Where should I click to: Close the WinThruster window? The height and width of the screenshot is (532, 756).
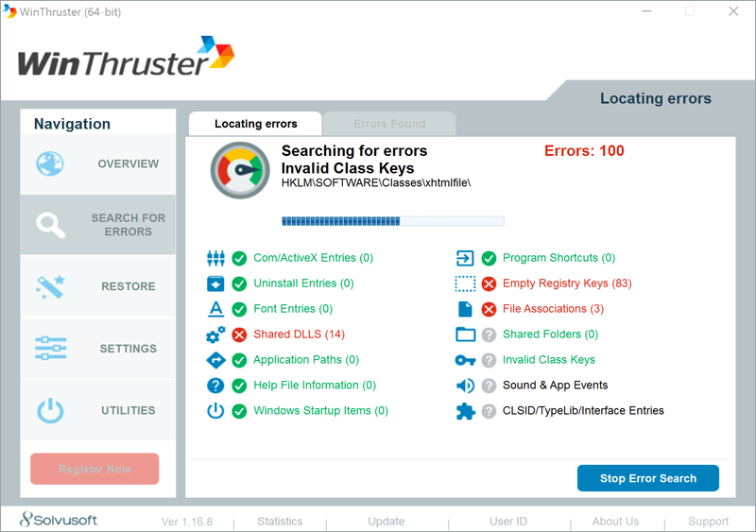[733, 11]
